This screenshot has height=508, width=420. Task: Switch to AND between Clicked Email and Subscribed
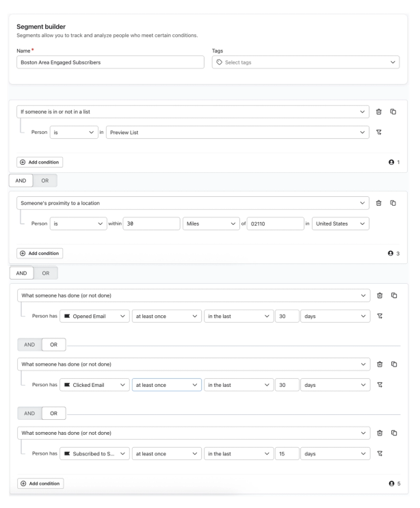pyautogui.click(x=29, y=414)
